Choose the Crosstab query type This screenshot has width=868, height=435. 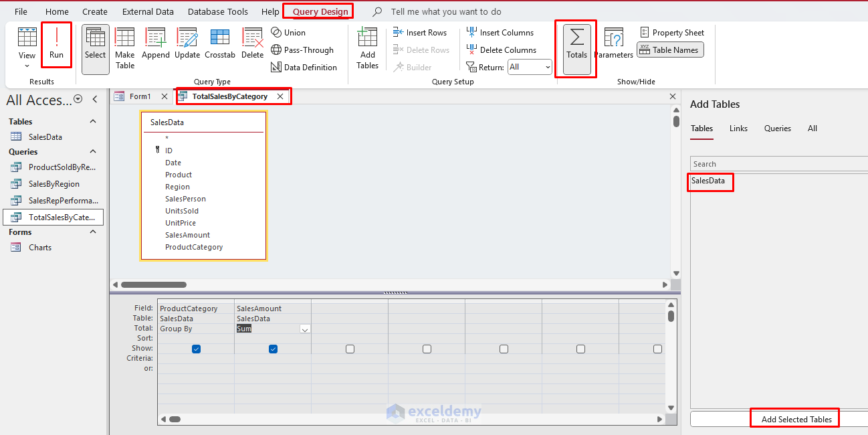pos(220,44)
